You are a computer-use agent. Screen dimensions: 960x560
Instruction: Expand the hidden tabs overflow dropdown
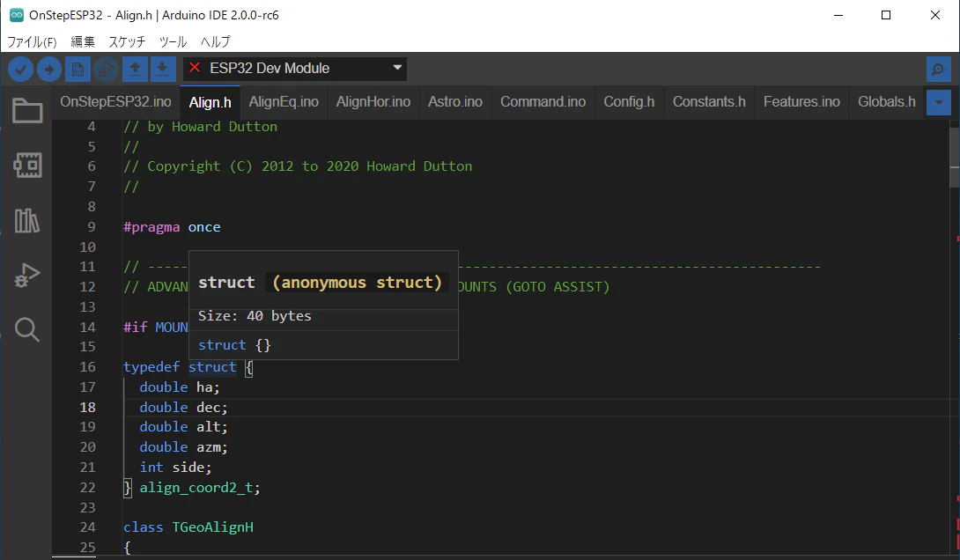click(x=939, y=102)
